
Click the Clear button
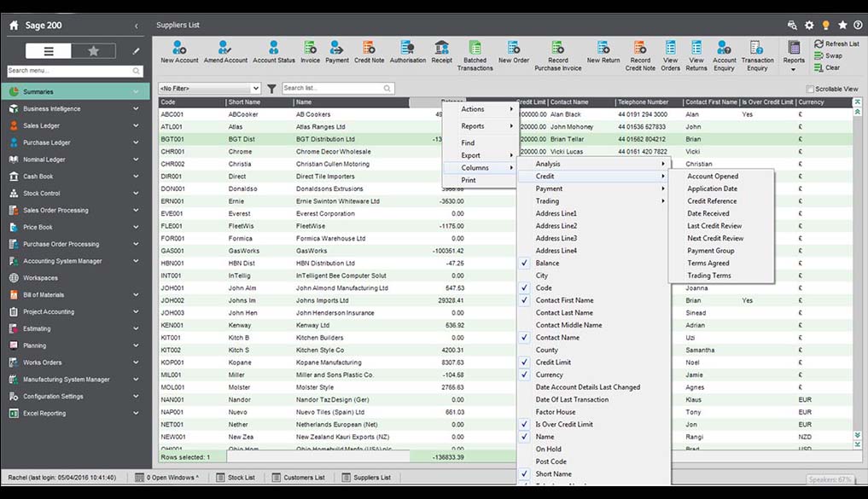(x=827, y=68)
